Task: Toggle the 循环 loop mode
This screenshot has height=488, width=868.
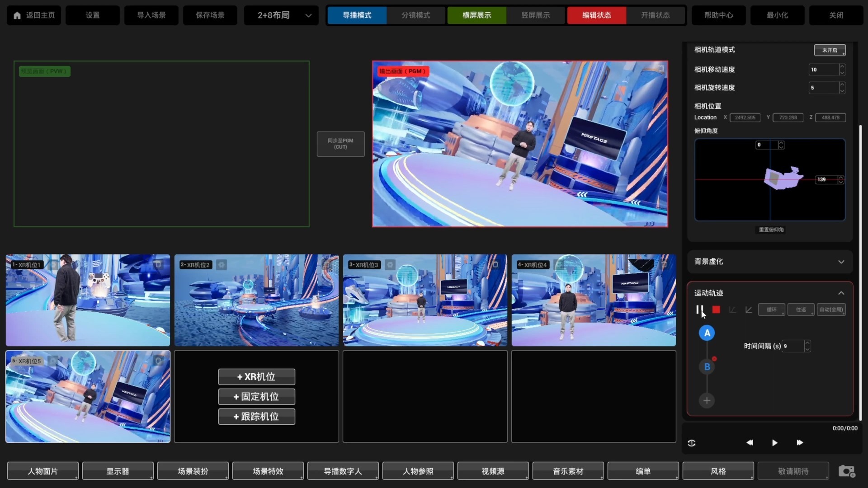Action: click(x=771, y=310)
